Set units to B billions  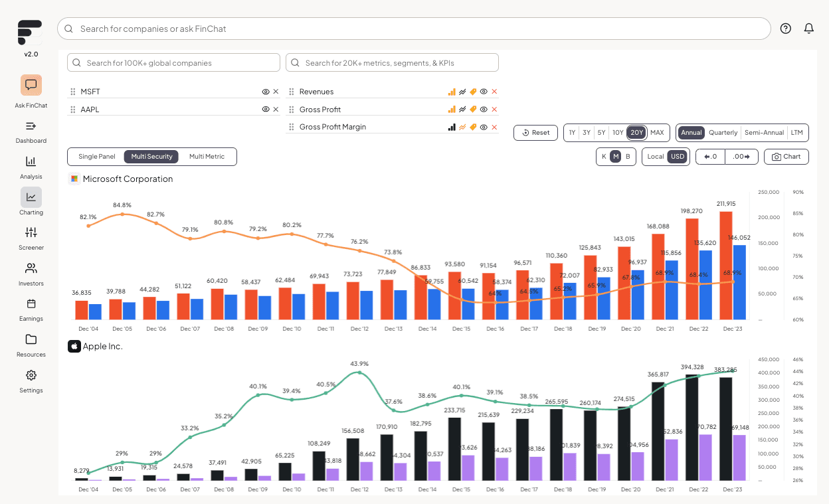coord(628,157)
